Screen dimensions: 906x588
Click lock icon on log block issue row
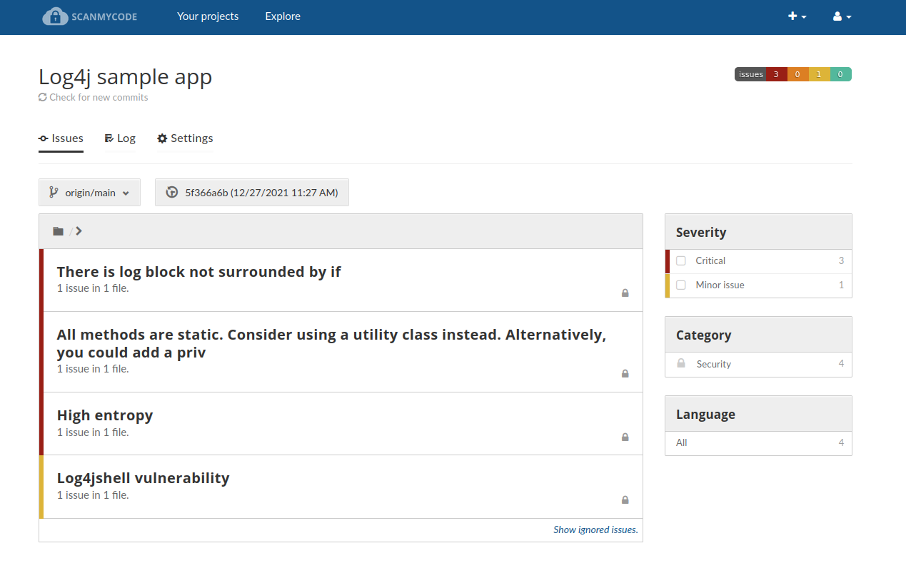(x=625, y=293)
